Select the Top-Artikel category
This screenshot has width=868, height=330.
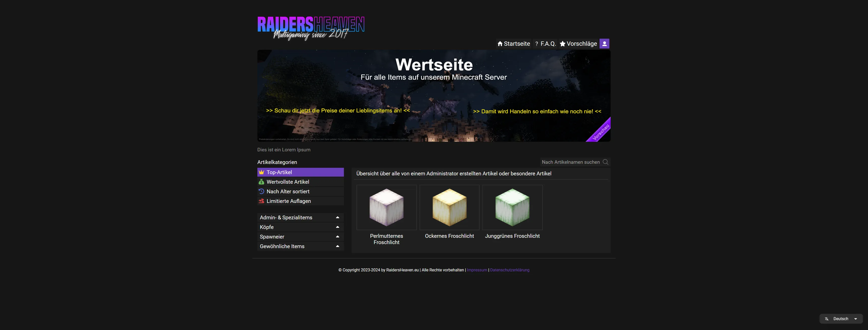click(x=301, y=172)
